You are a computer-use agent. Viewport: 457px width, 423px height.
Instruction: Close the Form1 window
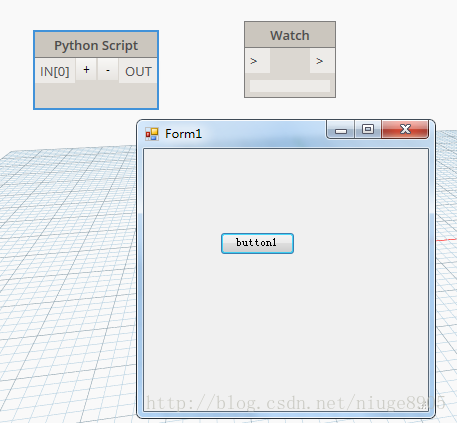pyautogui.click(x=405, y=129)
